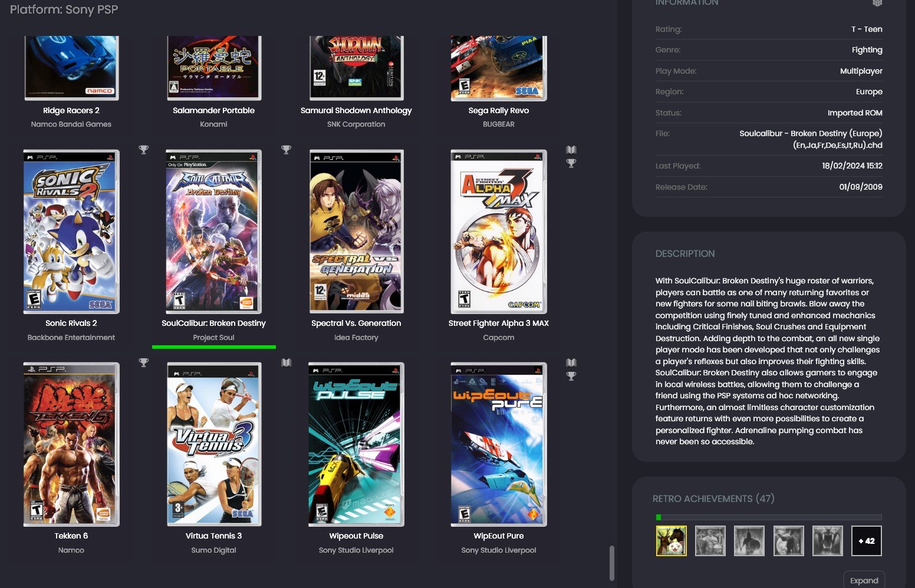This screenshot has width=915, height=588.
Task: Click the 'Spectral Vs. Generation' title text
Action: click(x=356, y=323)
